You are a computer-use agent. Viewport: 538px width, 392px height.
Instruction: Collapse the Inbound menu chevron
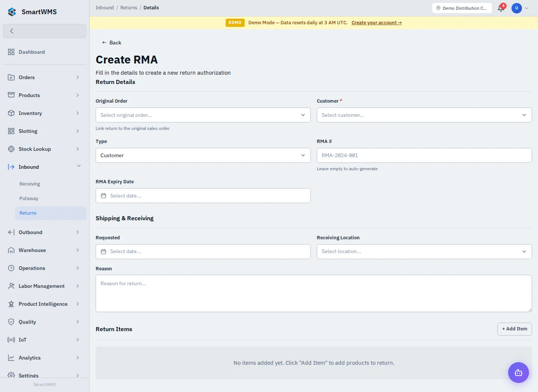pos(78,166)
